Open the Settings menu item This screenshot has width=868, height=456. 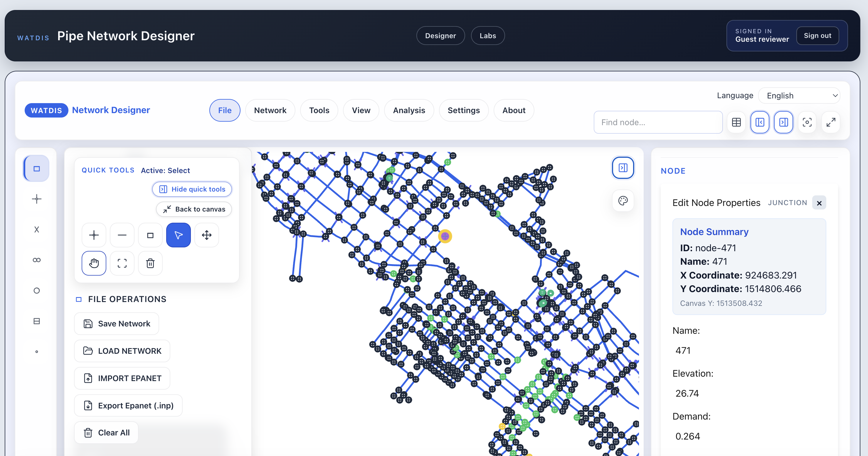point(464,110)
